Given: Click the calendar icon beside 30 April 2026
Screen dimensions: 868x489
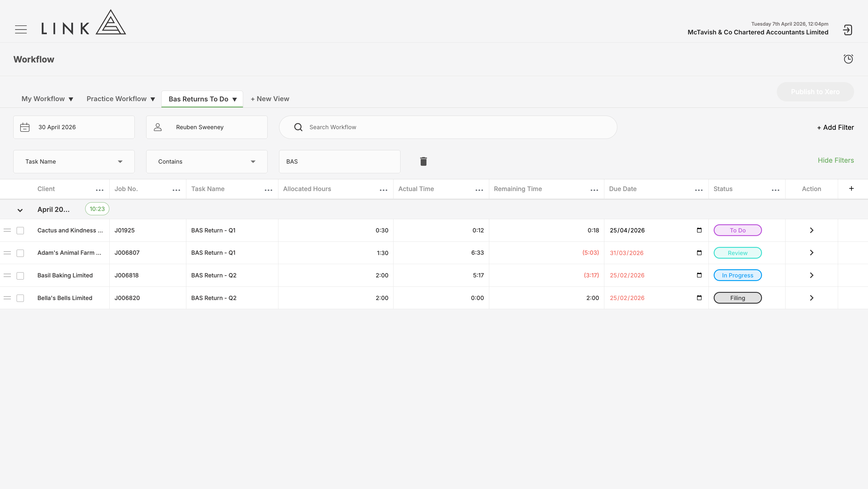Looking at the screenshot, I should 25,127.
